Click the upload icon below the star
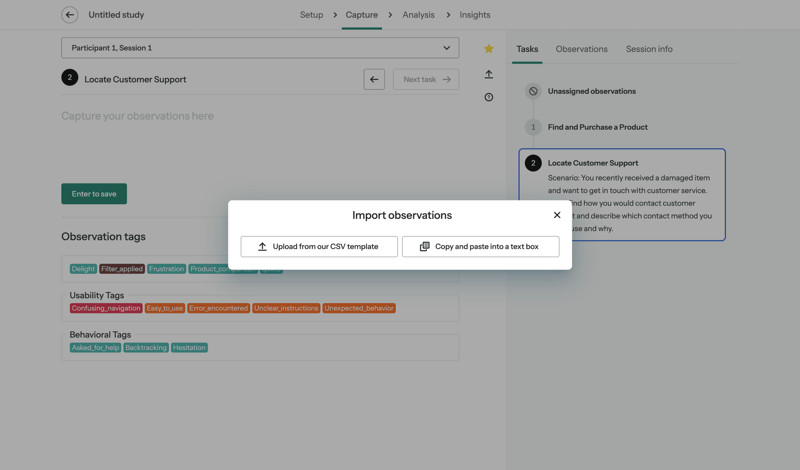Viewport: 800px width, 470px height. click(489, 74)
